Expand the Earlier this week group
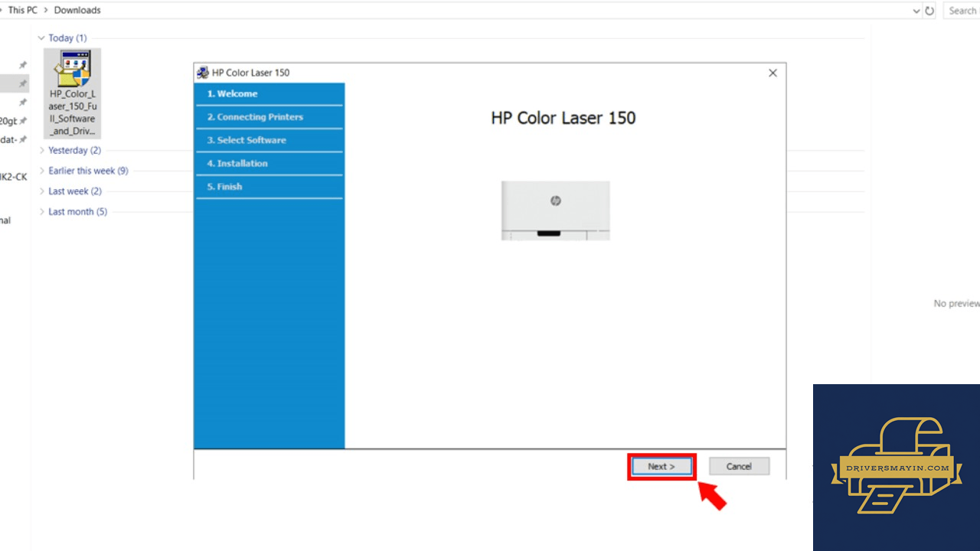This screenshot has height=551, width=980. pyautogui.click(x=41, y=171)
